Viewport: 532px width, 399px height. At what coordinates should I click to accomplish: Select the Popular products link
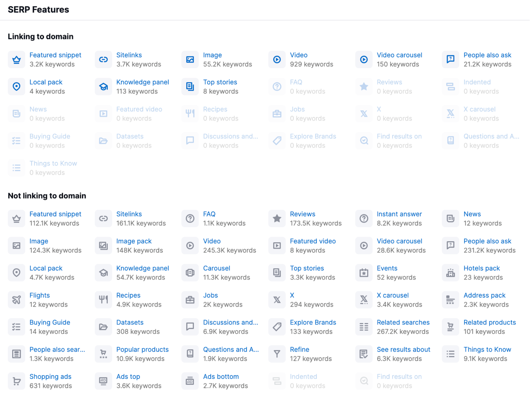[142, 349]
